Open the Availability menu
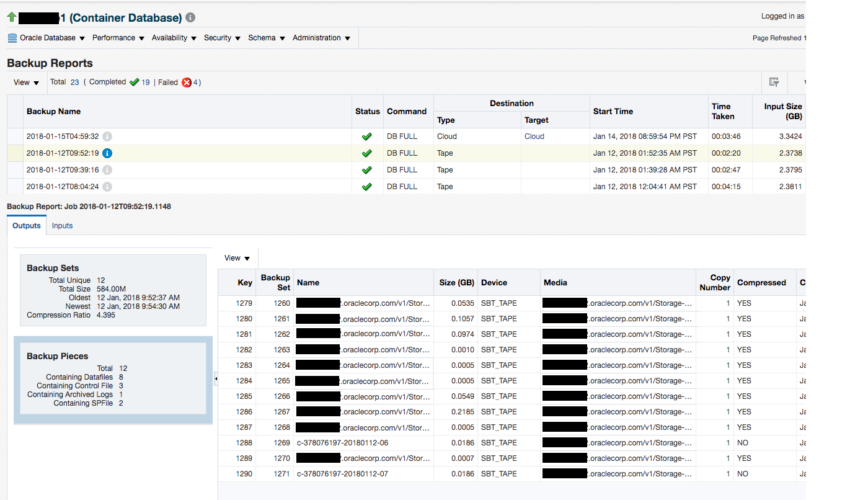The image size is (868, 500). point(174,38)
